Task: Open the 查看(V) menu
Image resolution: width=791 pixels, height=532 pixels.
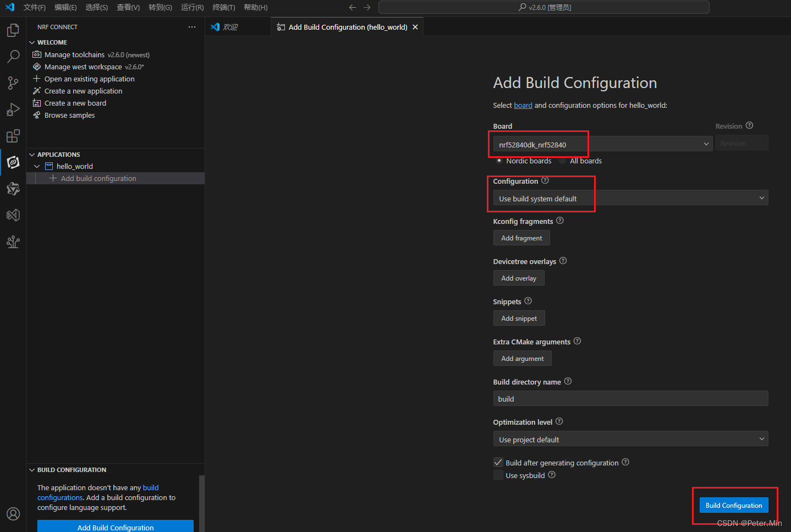Action: (x=128, y=7)
